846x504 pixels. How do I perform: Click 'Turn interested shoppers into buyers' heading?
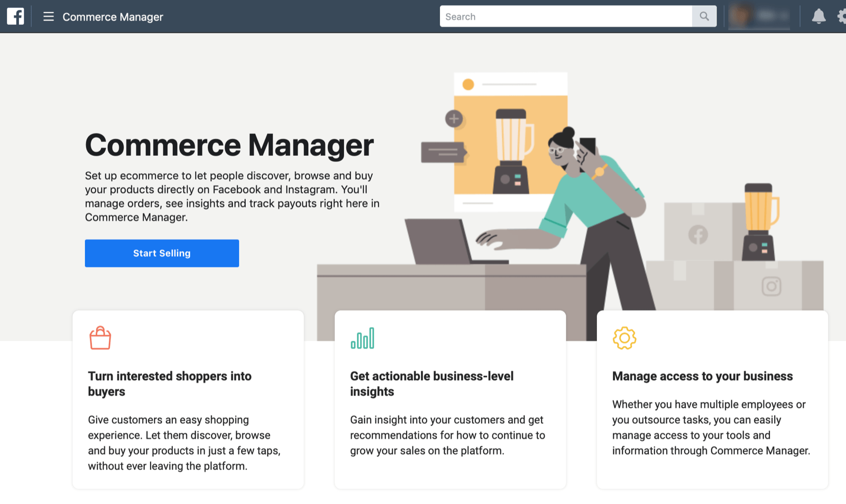[x=170, y=384]
